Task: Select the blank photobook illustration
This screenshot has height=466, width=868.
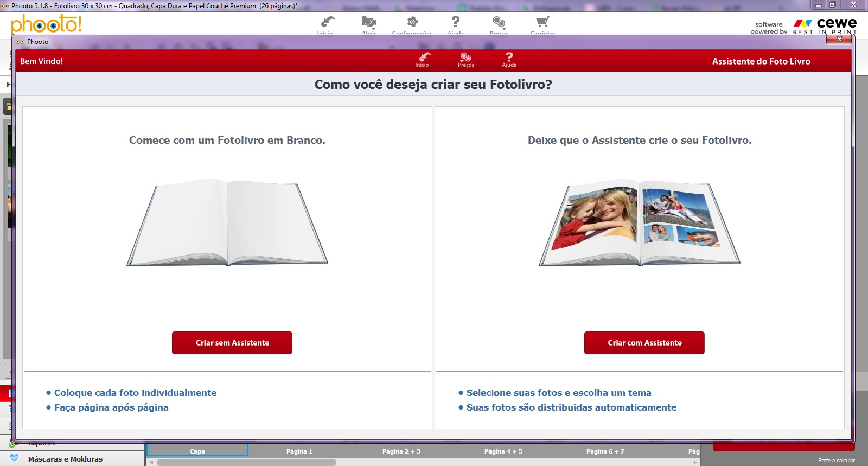Action: coord(227,222)
